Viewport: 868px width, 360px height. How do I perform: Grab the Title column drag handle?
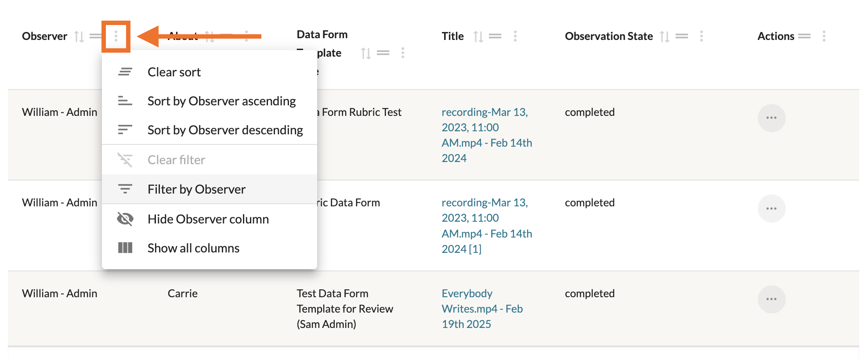pos(495,36)
